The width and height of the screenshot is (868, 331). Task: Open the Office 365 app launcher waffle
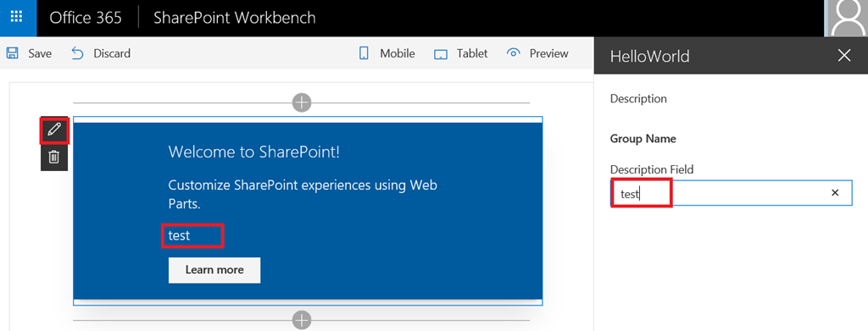click(x=17, y=17)
